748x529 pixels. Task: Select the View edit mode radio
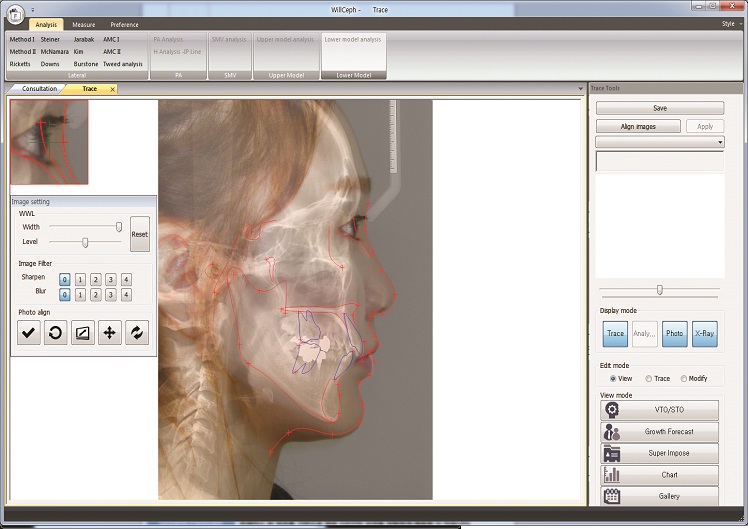click(x=613, y=379)
